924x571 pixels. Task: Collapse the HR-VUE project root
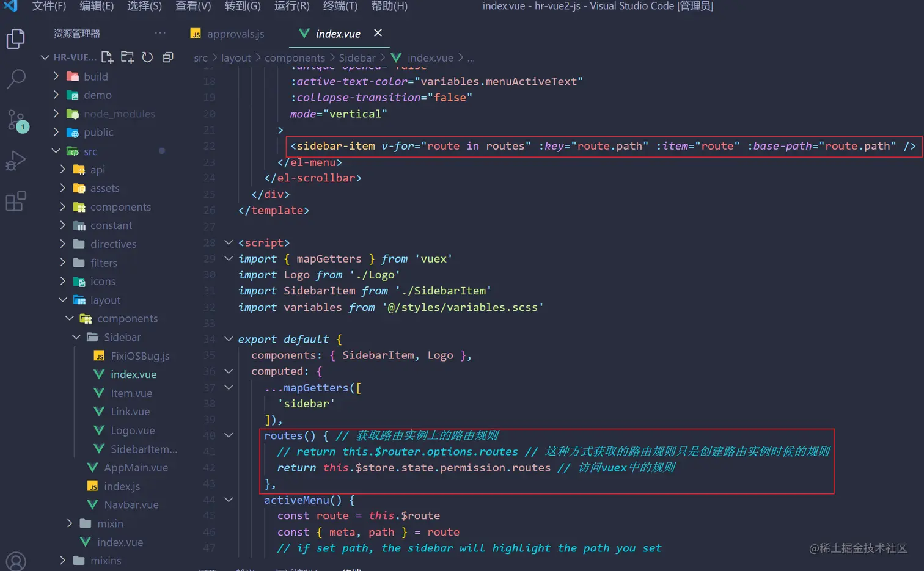tap(75, 57)
